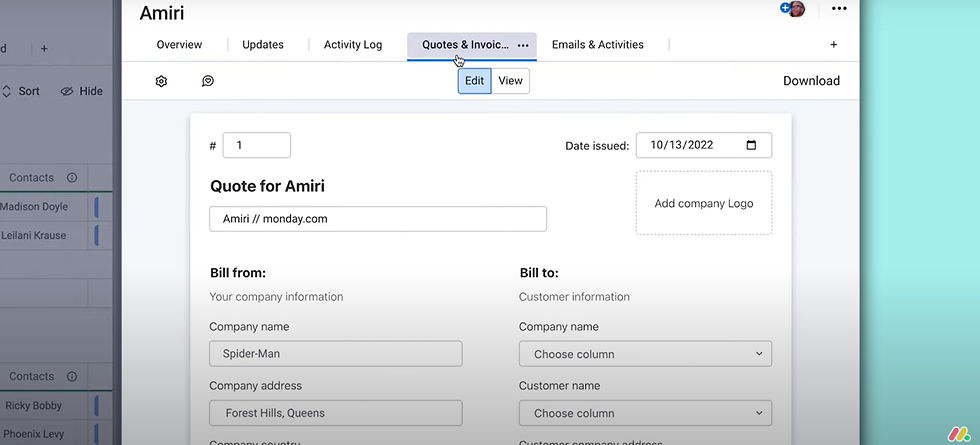The image size is (980, 445).
Task: Click the Sort arrows icon in board
Action: pyautogui.click(x=6, y=91)
